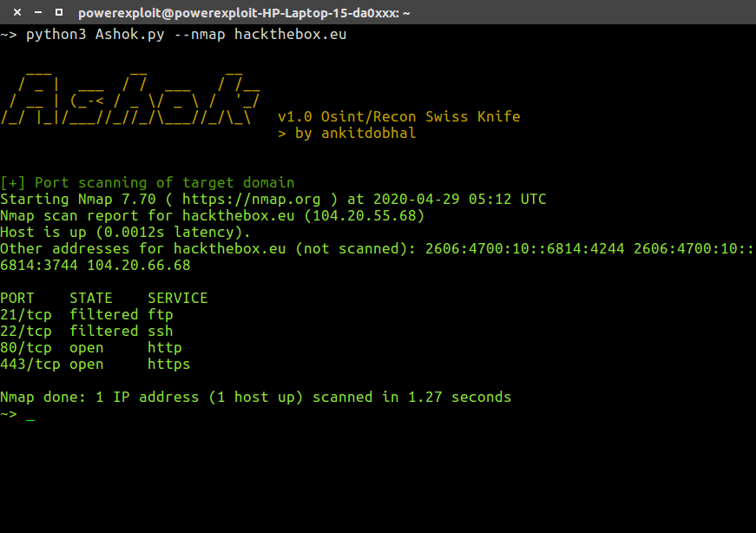Click the 104.20.66.68 alternate address
The width and height of the screenshot is (756, 533).
click(x=139, y=266)
